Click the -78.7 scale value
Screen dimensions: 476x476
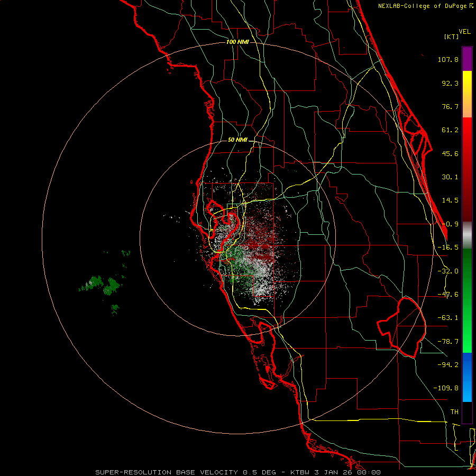tap(448, 342)
